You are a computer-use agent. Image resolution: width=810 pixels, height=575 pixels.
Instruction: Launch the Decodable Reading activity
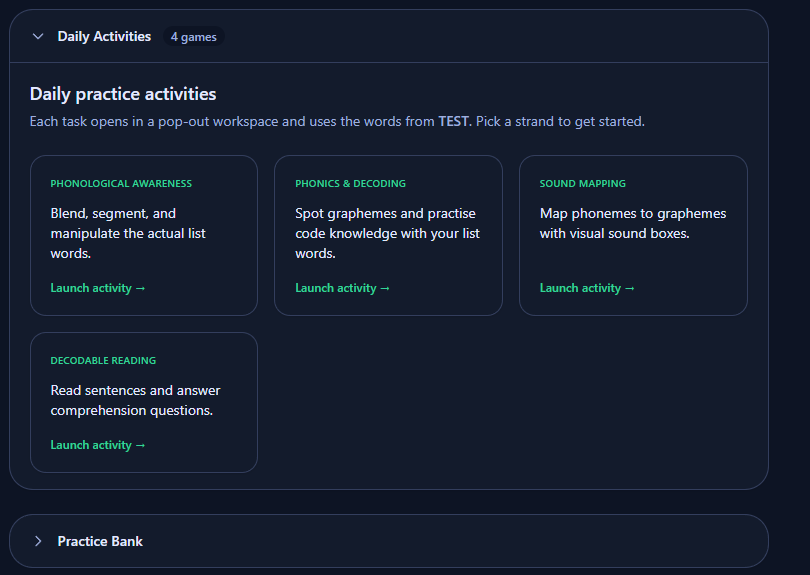point(98,445)
